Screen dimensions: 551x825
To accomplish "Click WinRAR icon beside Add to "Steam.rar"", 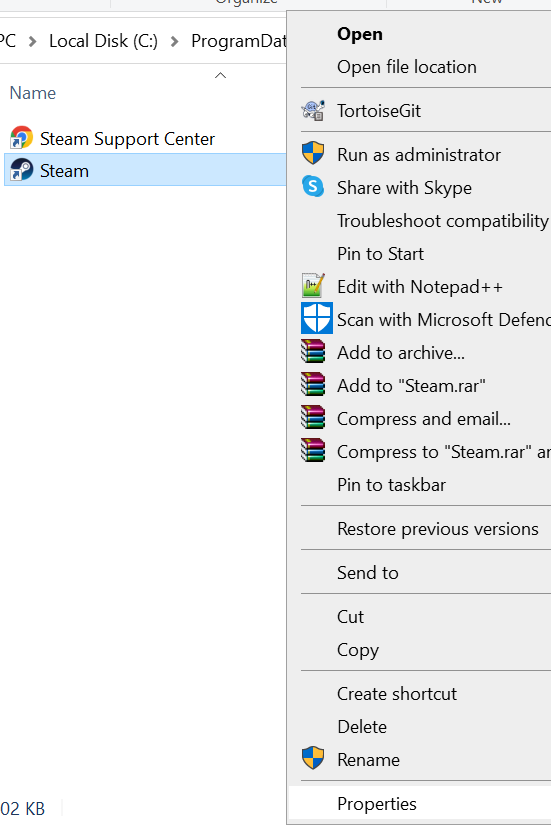I will tap(313, 385).
